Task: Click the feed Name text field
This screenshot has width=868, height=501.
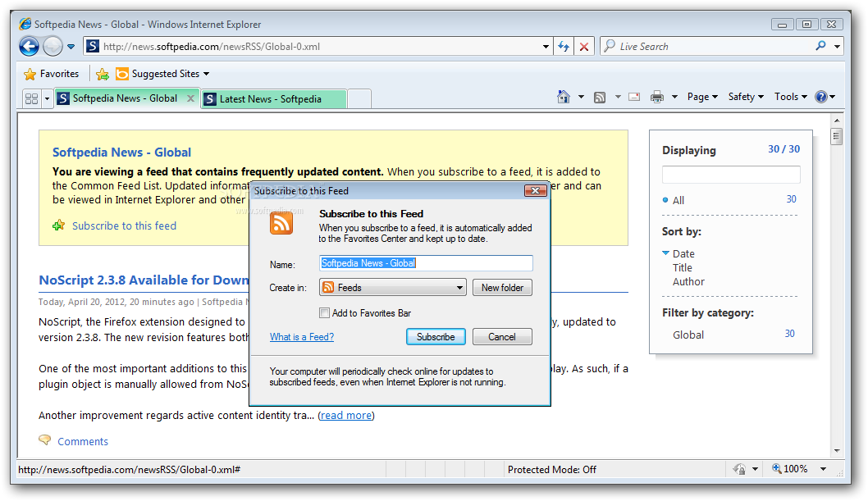Action: pos(427,263)
